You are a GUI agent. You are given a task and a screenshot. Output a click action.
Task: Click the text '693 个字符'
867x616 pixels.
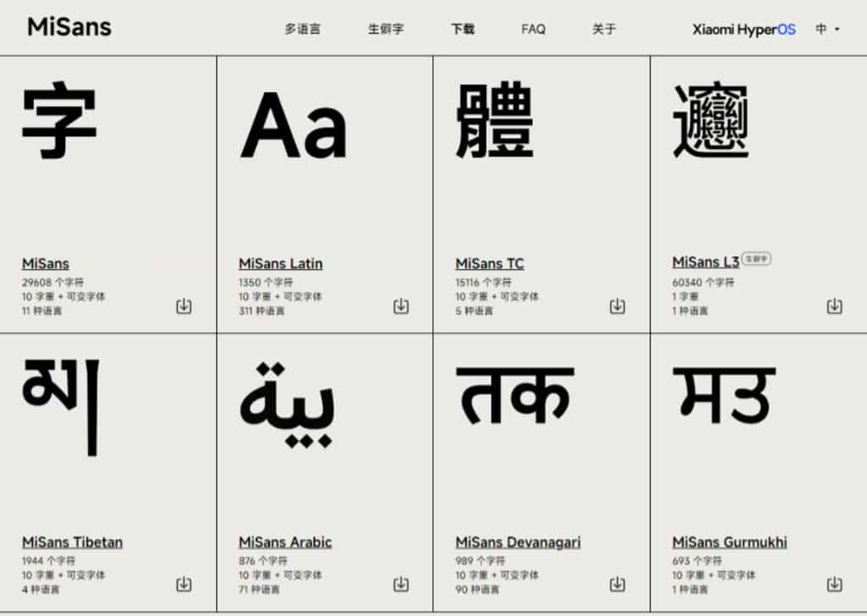[x=697, y=561]
